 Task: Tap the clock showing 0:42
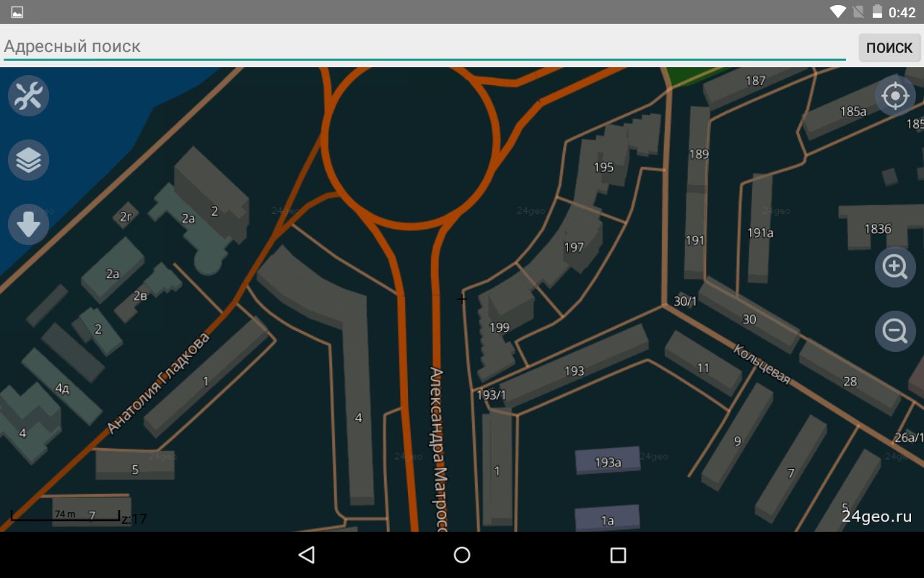point(902,12)
